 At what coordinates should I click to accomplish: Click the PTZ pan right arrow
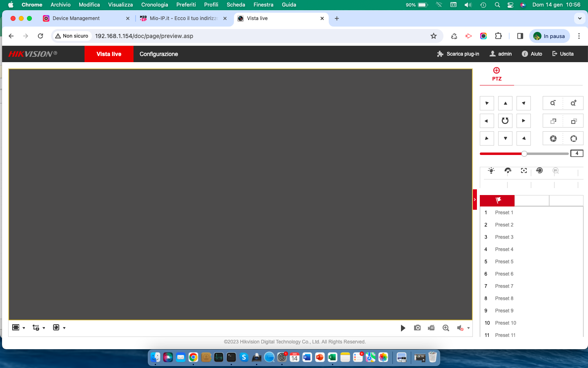[x=523, y=121]
